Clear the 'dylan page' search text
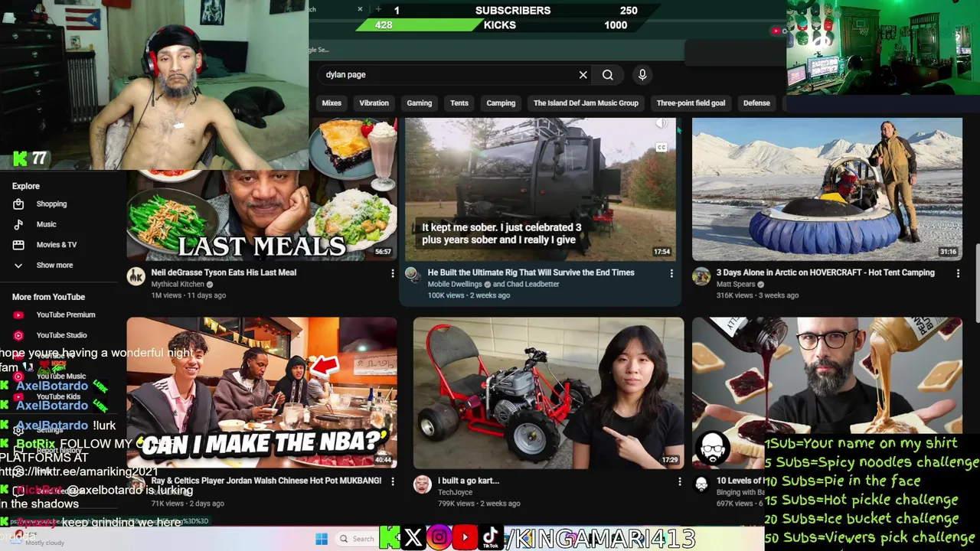The height and width of the screenshot is (551, 980). click(x=583, y=75)
